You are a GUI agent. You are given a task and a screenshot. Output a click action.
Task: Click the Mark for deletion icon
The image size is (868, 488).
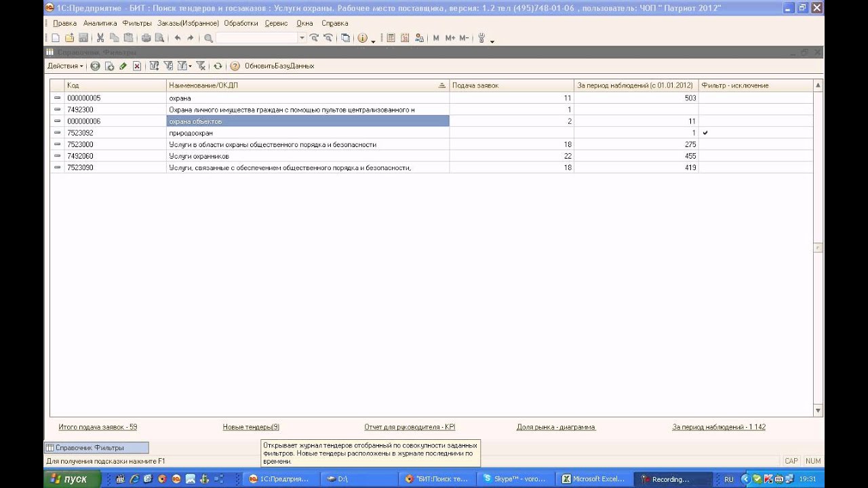[x=137, y=66]
